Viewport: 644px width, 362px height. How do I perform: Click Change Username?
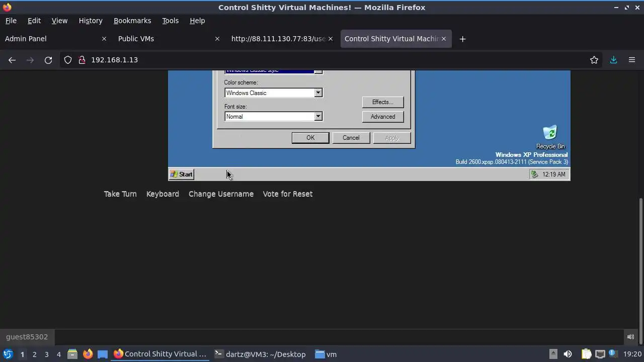click(221, 194)
